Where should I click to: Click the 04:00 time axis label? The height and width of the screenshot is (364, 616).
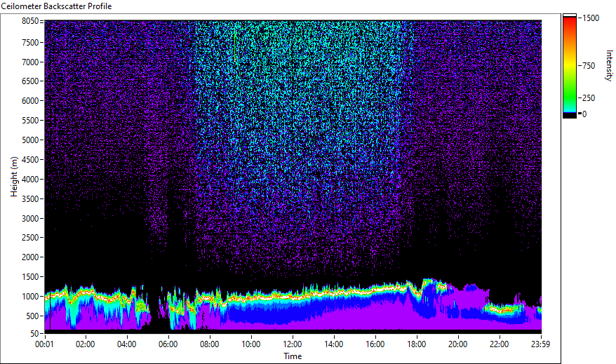coord(127,344)
